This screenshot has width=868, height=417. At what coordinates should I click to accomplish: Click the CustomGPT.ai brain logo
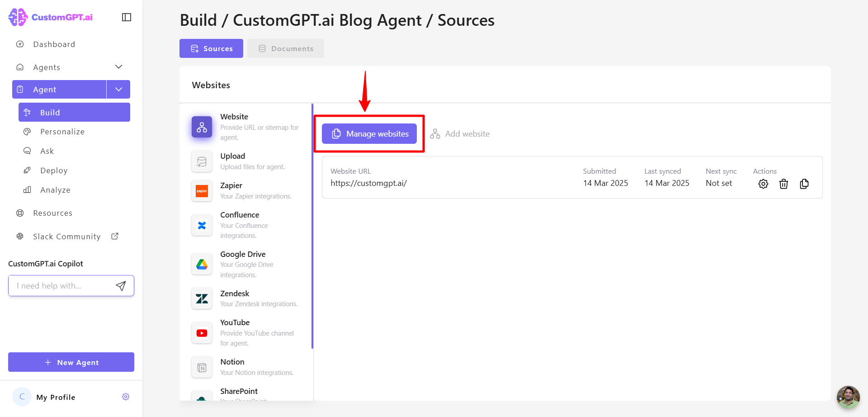tap(18, 17)
